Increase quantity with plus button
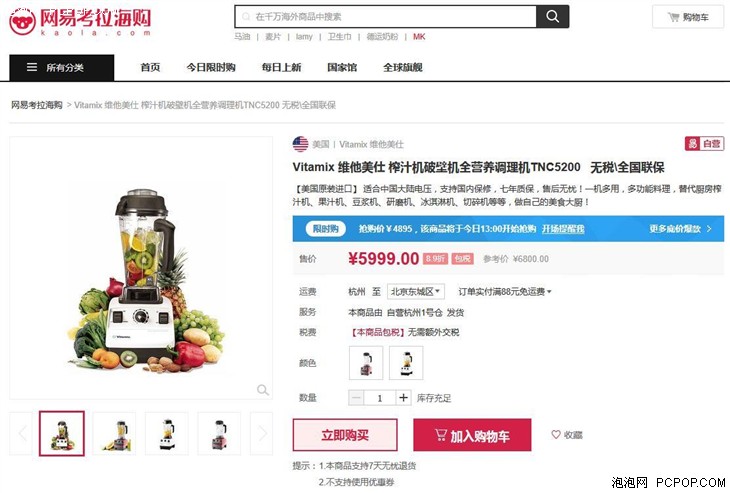The height and width of the screenshot is (493, 730). coord(403,398)
